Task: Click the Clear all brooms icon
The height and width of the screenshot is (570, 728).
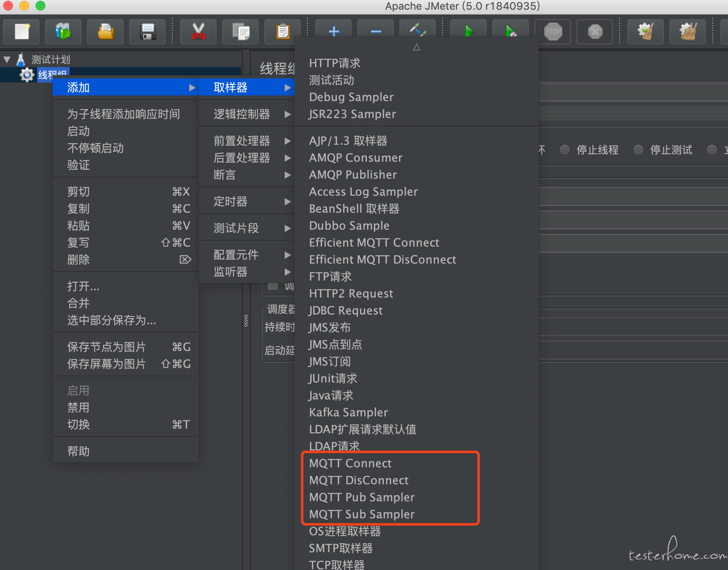Action: click(x=688, y=32)
